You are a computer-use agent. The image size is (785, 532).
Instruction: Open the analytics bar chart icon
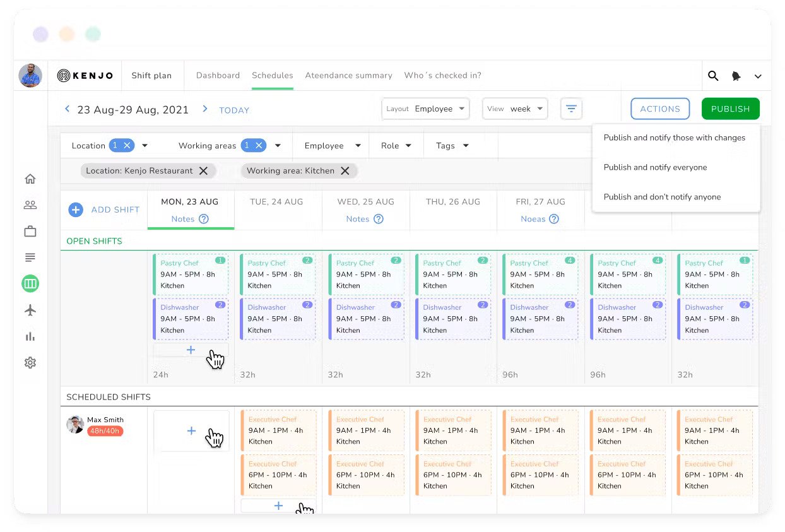pyautogui.click(x=30, y=336)
